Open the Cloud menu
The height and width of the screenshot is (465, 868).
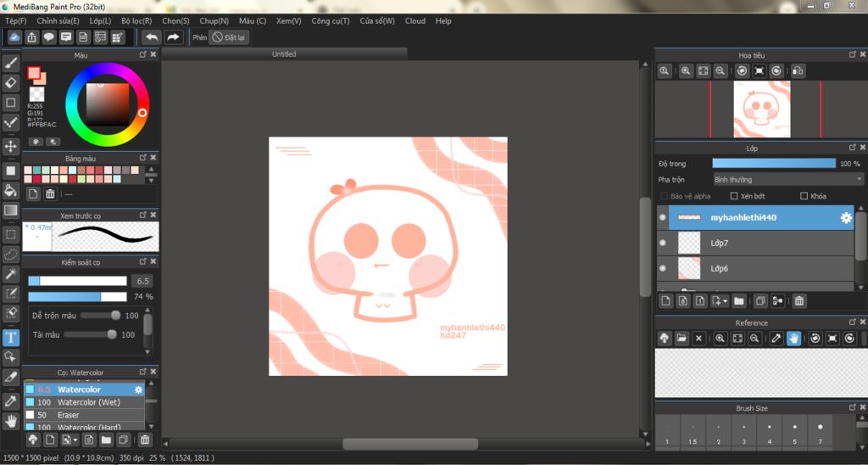[x=415, y=20]
